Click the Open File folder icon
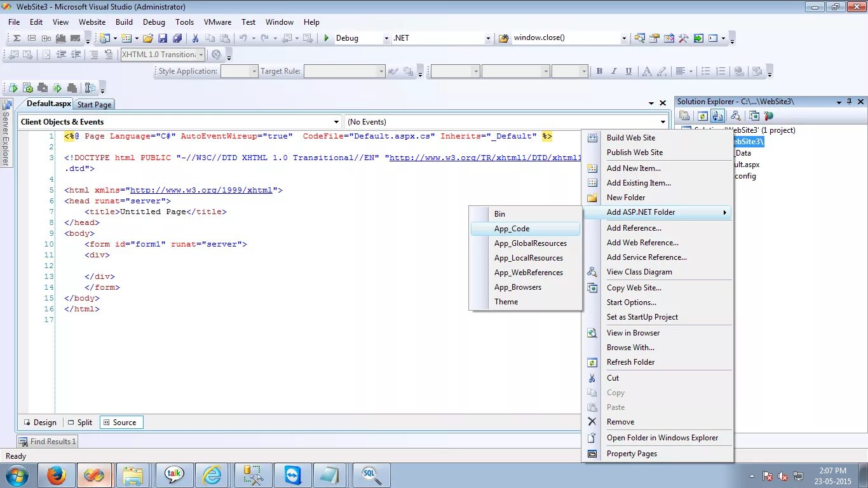Viewport: 868px width, 488px height. (x=148, y=38)
